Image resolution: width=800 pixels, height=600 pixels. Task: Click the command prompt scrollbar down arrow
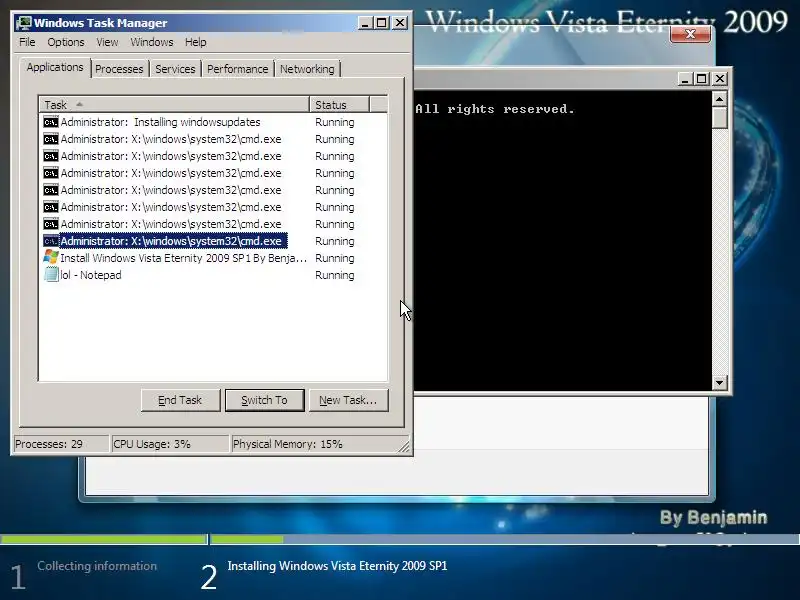[719, 382]
